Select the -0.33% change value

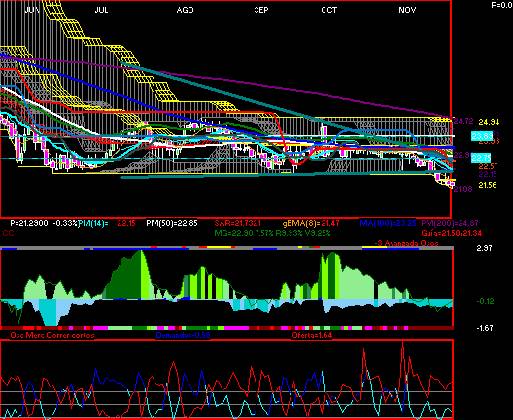coord(66,223)
